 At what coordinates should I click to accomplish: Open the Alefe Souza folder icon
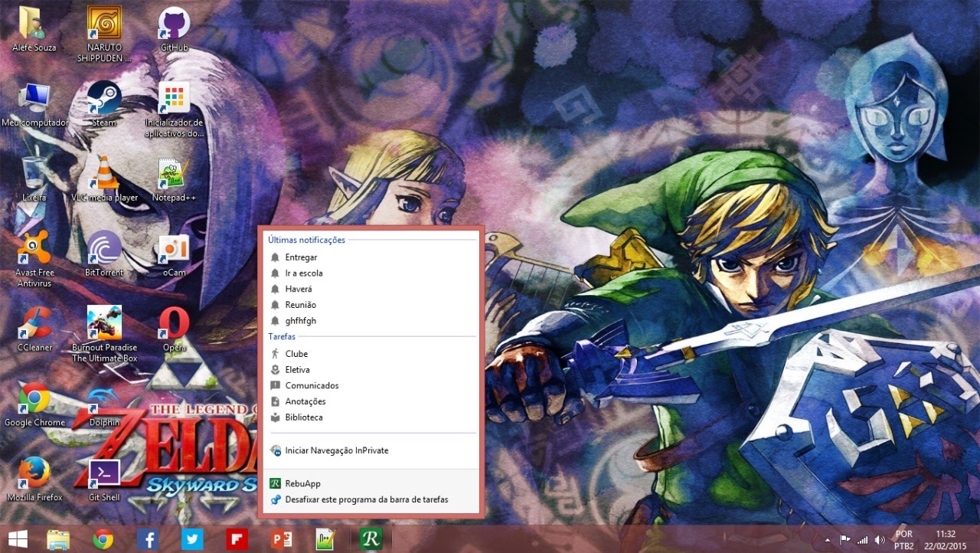(34, 30)
